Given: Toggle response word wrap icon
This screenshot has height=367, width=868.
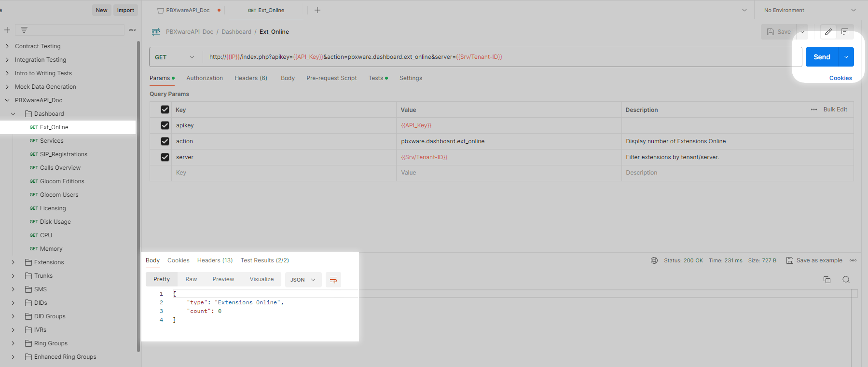Looking at the screenshot, I should 333,280.
